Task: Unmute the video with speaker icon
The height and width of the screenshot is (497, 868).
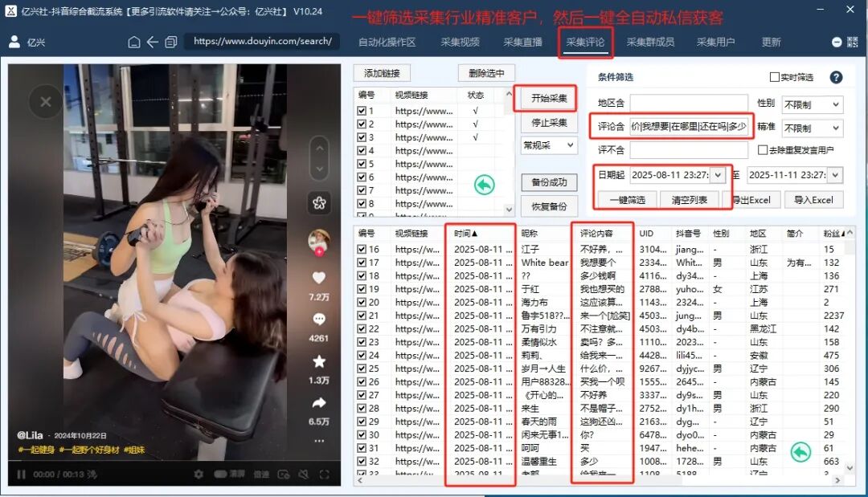Action: point(303,475)
